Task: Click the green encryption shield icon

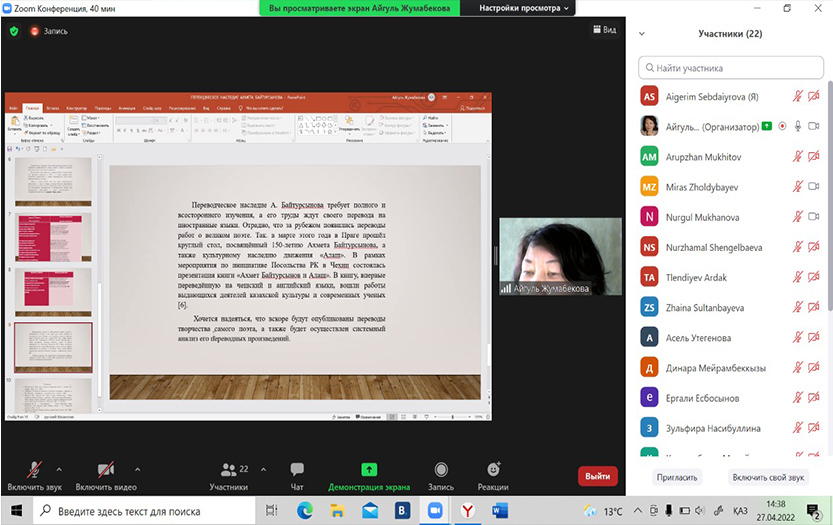Action: [14, 31]
